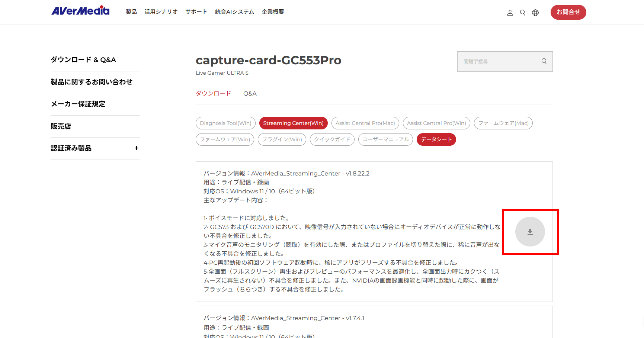Switch to the Q&A tab
Screen dimensions: 644x338
click(x=250, y=93)
